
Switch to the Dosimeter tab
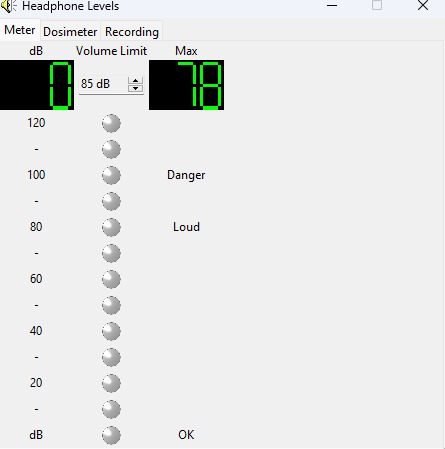point(70,32)
